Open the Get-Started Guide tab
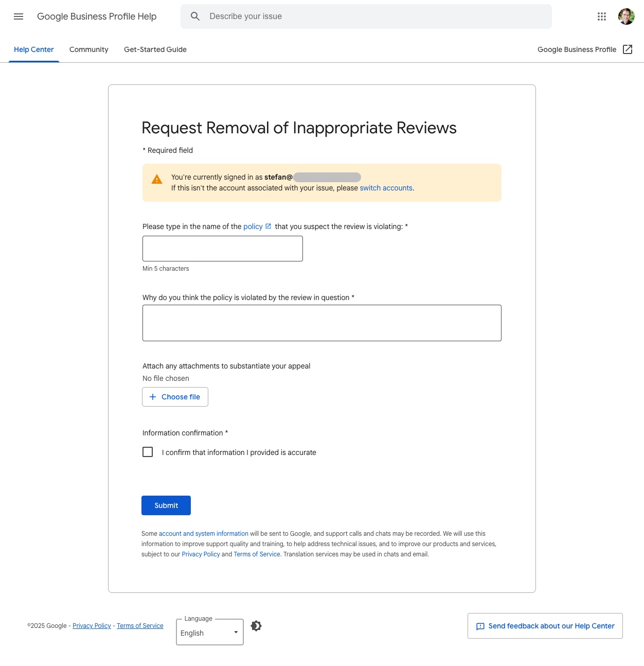The width and height of the screenshot is (644, 666). pos(155,49)
